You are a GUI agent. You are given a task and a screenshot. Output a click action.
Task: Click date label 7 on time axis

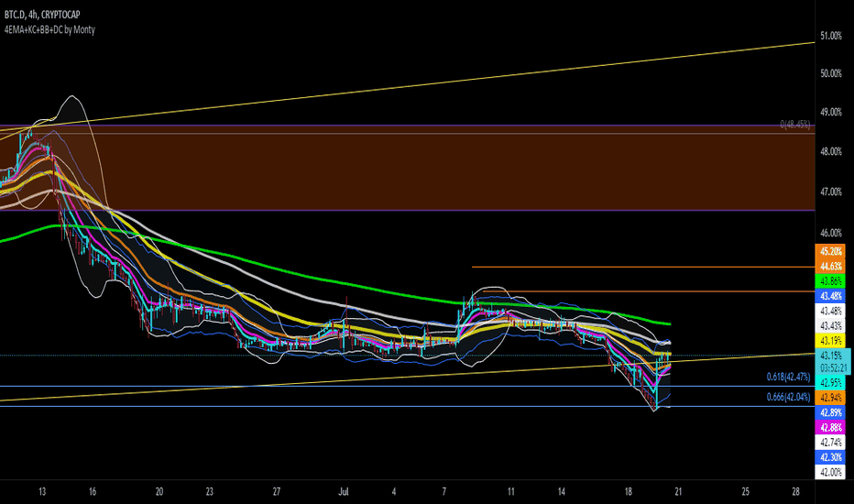[x=443, y=491]
